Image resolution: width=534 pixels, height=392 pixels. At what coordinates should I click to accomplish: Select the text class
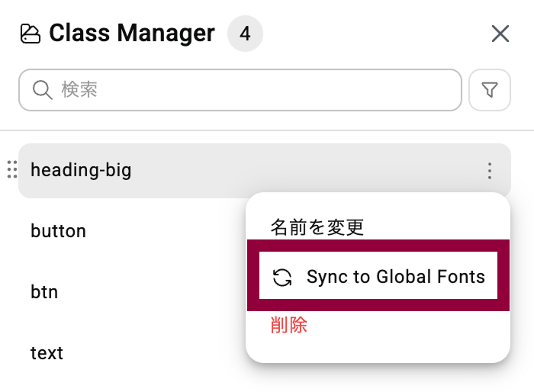(47, 353)
